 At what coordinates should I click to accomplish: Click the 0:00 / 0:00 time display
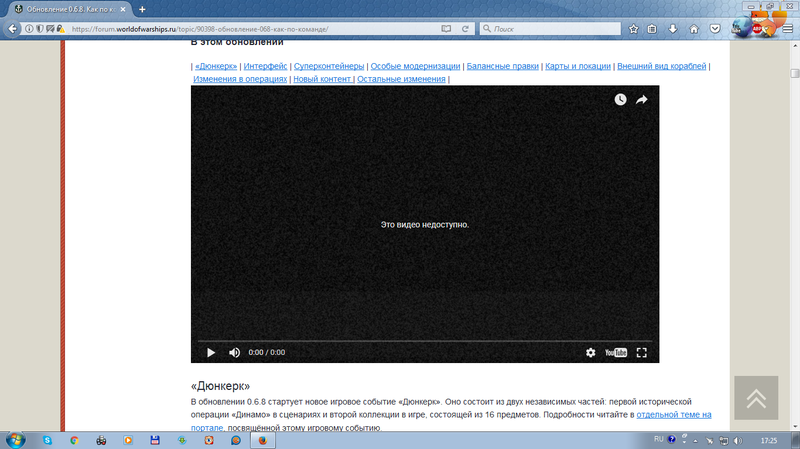(266, 353)
